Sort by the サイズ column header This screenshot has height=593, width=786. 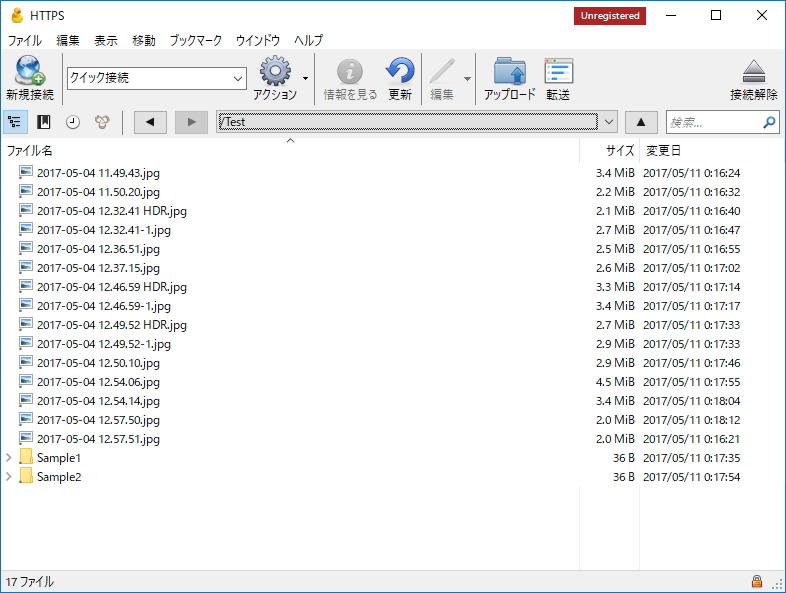click(610, 150)
